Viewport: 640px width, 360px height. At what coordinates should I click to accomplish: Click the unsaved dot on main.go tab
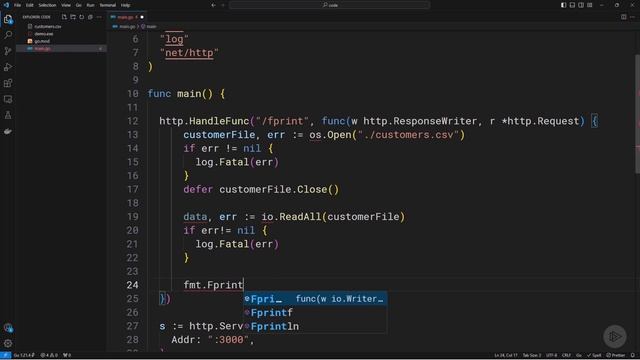point(142,17)
